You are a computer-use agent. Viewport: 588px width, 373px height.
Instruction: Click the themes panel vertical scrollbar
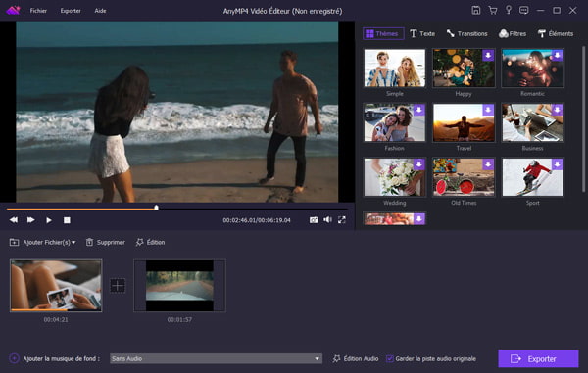[x=583, y=119]
